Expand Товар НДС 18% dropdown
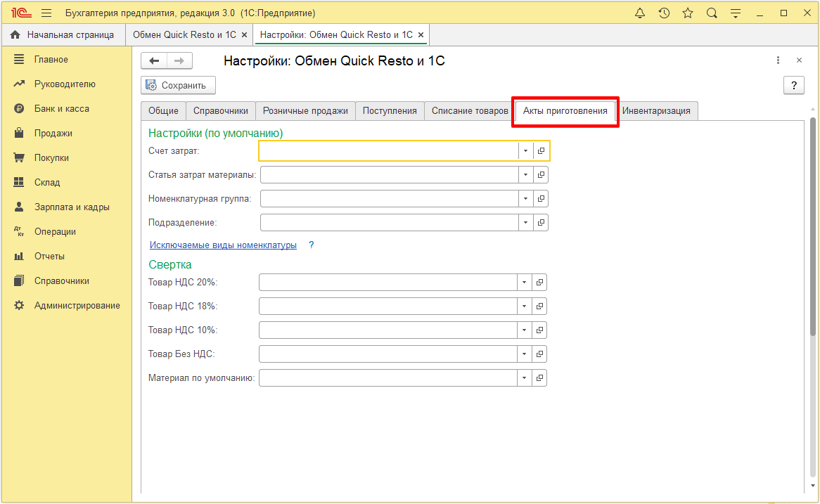 coord(525,306)
